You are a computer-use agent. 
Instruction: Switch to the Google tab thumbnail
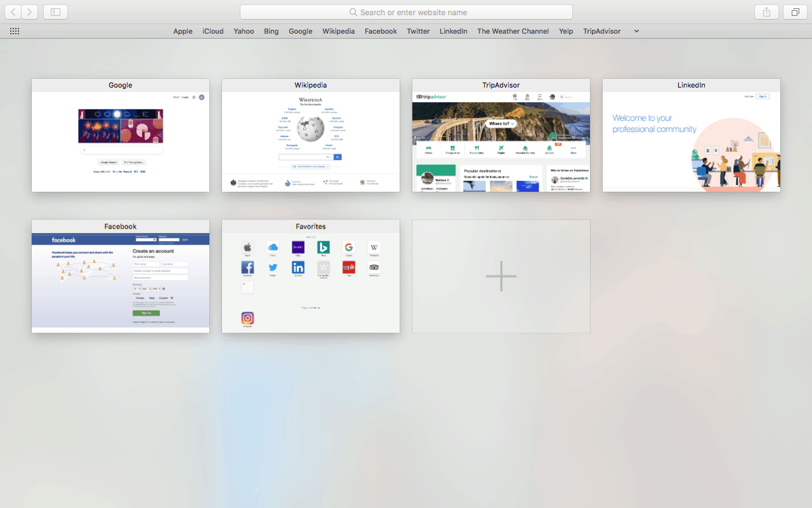(x=120, y=135)
